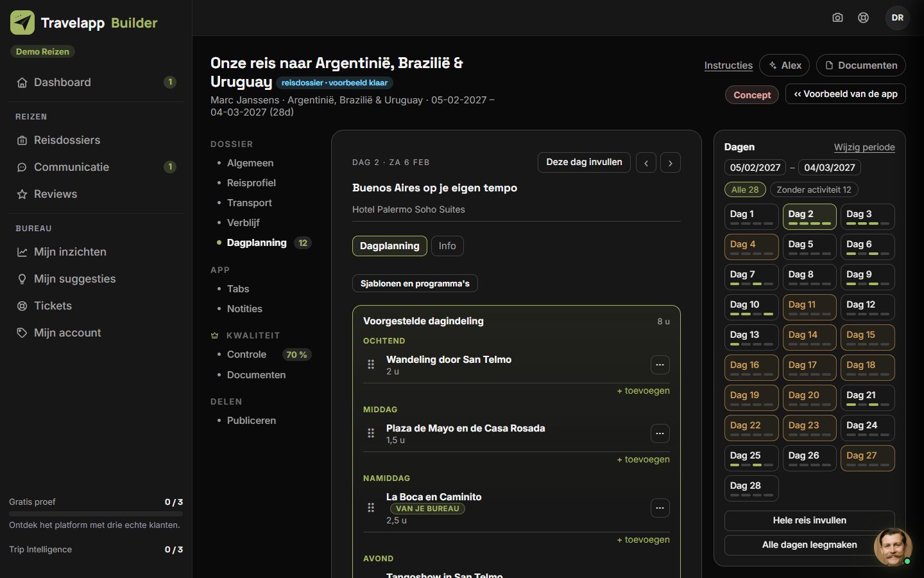Open the camera screenshot icon in header
This screenshot has height=578, width=924.
pyautogui.click(x=837, y=17)
